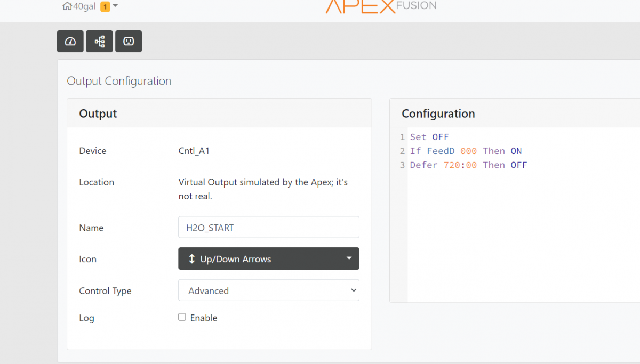Click the Configuration panel header
This screenshot has height=364, width=640.
coord(515,113)
